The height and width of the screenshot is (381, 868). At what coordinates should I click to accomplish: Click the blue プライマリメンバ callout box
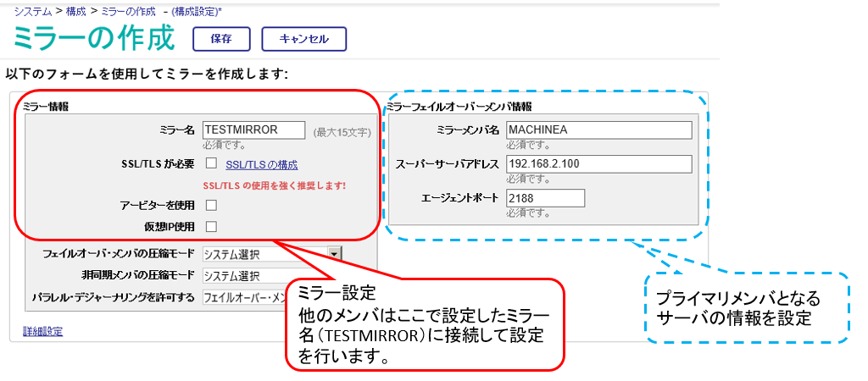(748, 307)
